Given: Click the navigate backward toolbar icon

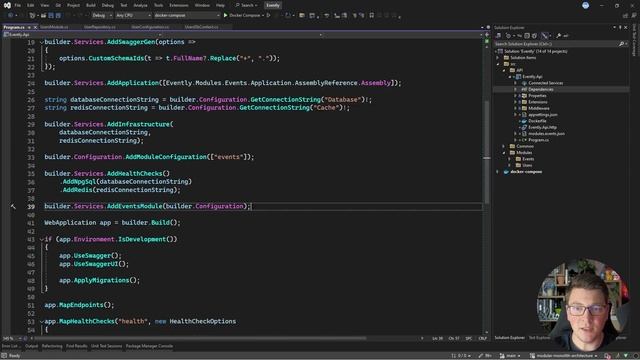Looking at the screenshot, I should [x=10, y=16].
